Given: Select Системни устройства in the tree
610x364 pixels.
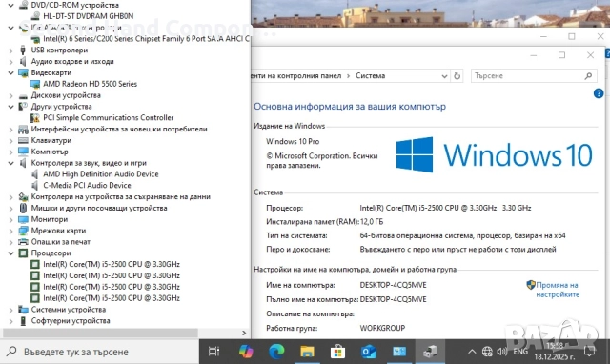Looking at the screenshot, I should coord(69,310).
